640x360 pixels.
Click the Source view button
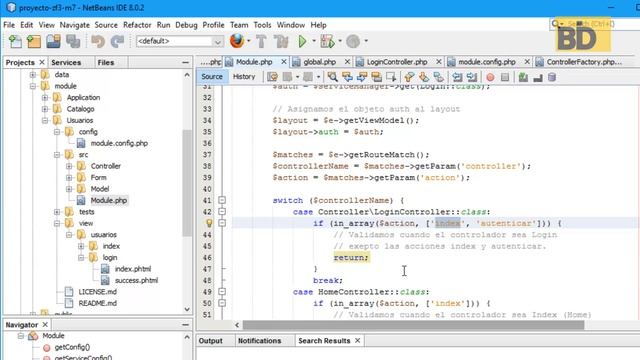(x=212, y=77)
